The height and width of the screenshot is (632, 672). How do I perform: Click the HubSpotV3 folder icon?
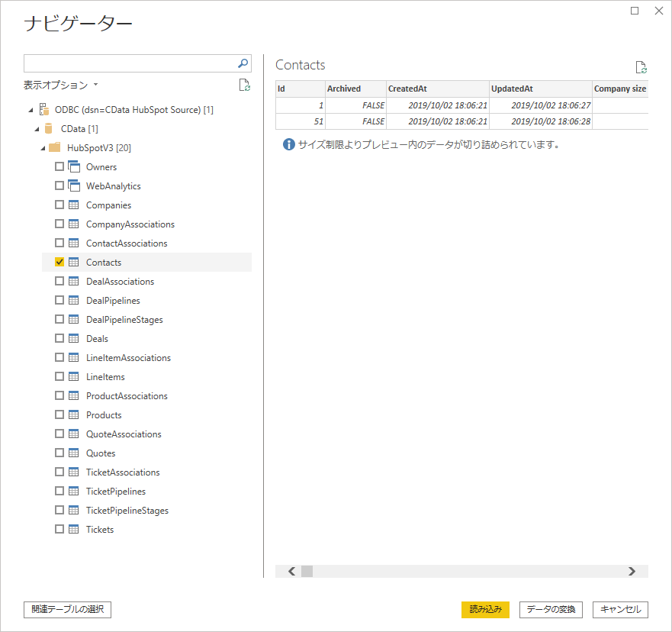(x=54, y=147)
